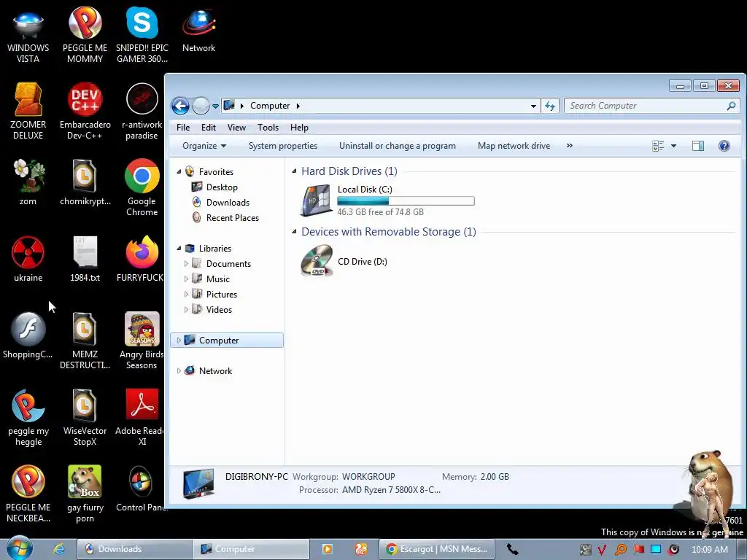Select the PEGGLE ME MOMMY desktop icon
The width and height of the screenshot is (747, 560).
click(85, 36)
